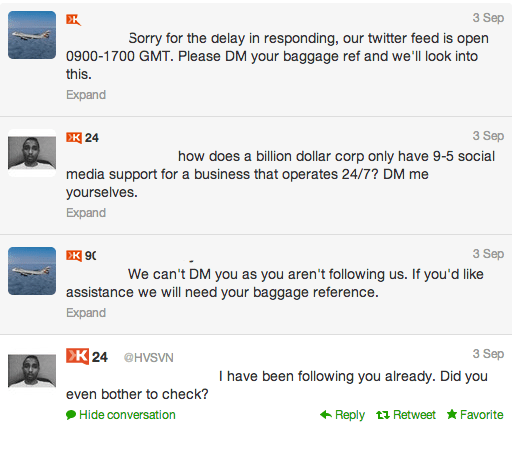
Task: Click the Reply arrow icon
Action: (326, 415)
